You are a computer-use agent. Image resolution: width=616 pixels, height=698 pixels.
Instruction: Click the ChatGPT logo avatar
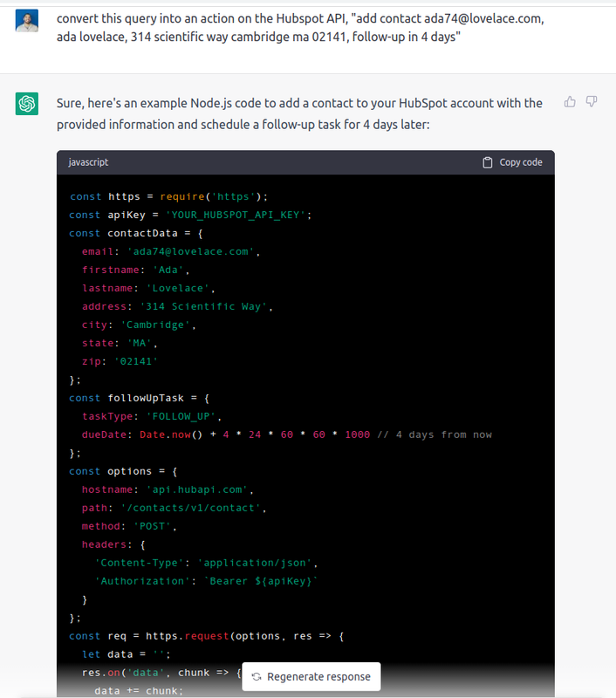27,104
